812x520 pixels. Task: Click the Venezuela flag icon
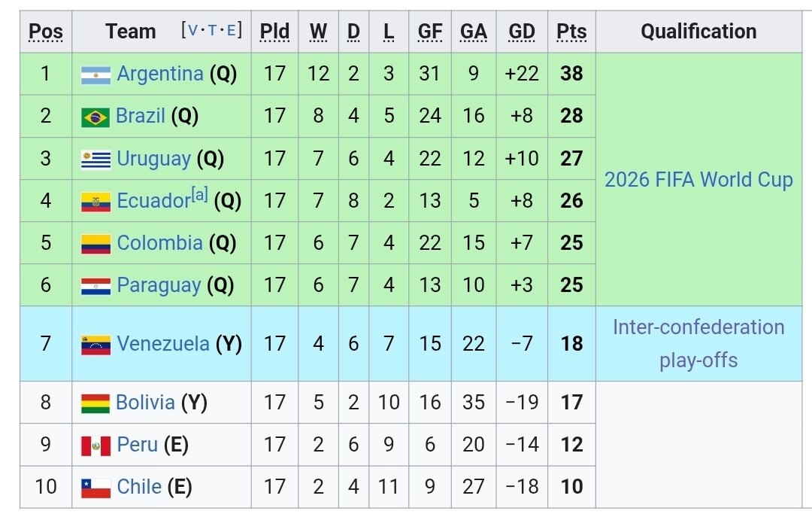[x=95, y=345]
